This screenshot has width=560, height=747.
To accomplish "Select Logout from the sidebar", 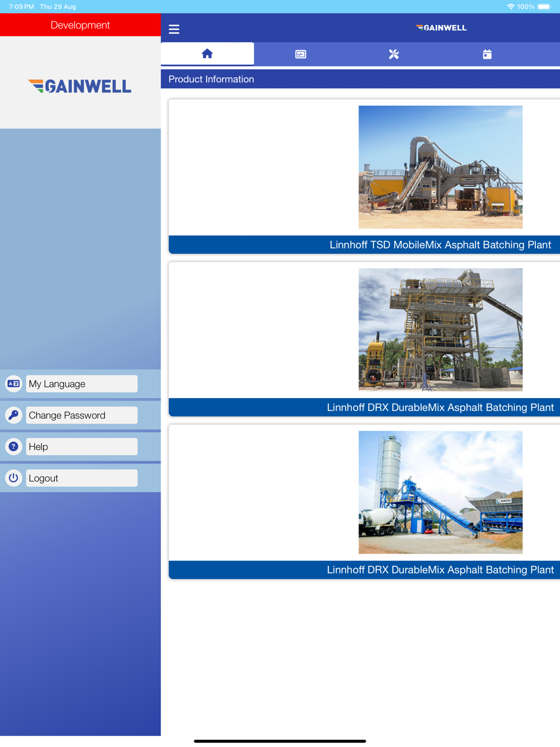I will [x=82, y=478].
